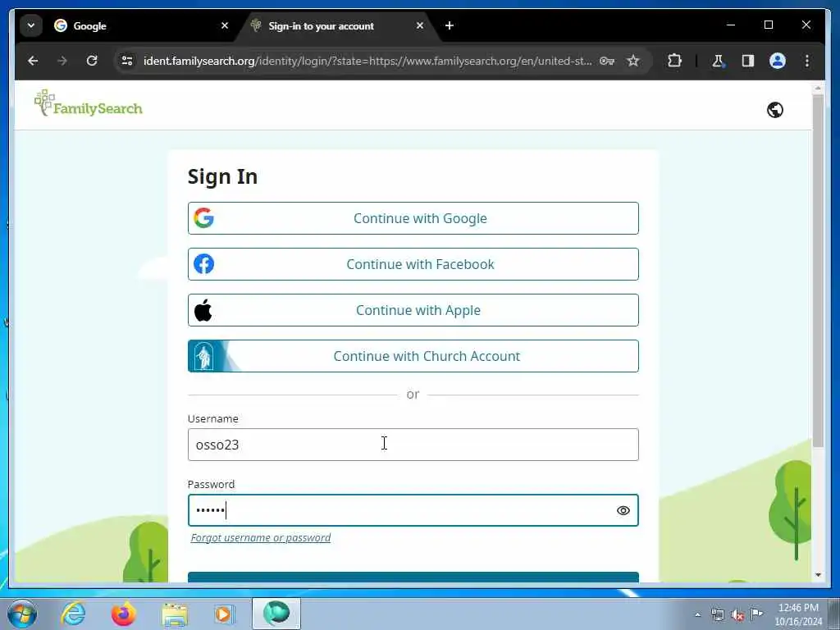Open the taskbar clock showing 12:46 PM
The width and height of the screenshot is (840, 630).
(x=798, y=614)
